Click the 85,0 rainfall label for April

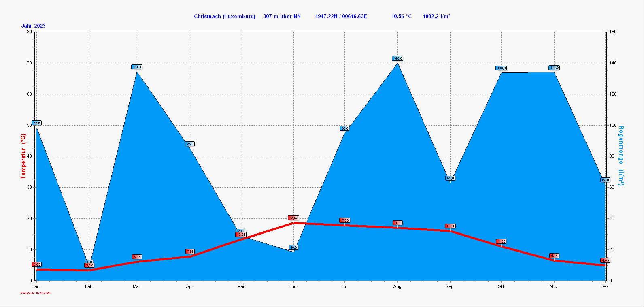coord(190,144)
